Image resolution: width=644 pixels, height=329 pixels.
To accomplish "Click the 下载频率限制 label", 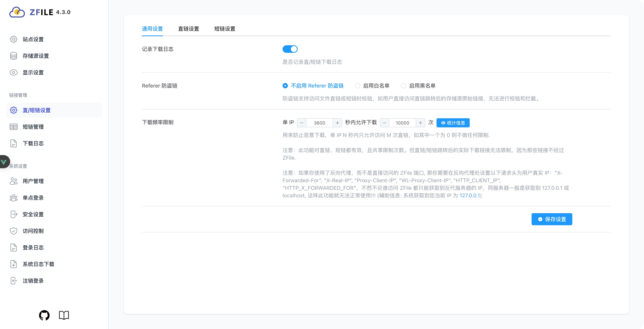I will click(158, 122).
